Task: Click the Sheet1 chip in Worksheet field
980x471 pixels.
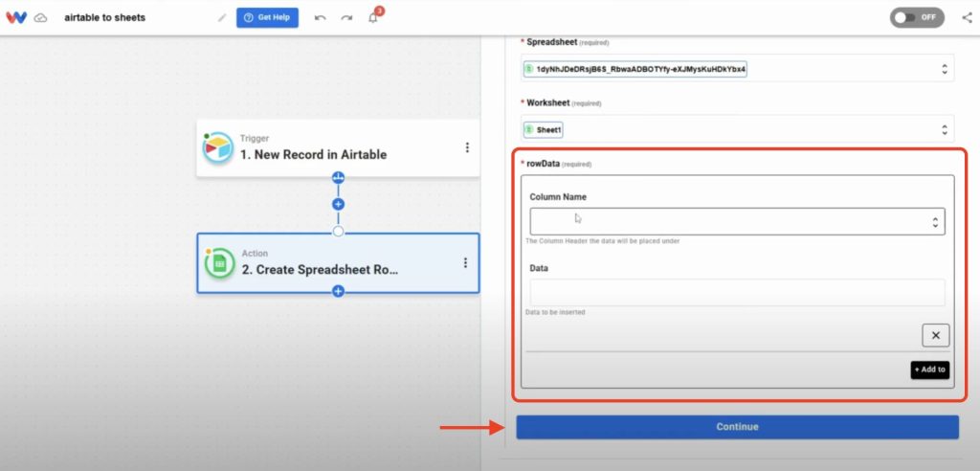Action: (x=544, y=129)
